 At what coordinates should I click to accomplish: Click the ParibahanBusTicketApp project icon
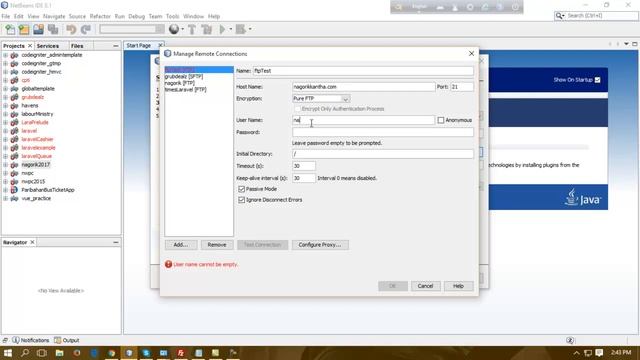[x=14, y=190]
